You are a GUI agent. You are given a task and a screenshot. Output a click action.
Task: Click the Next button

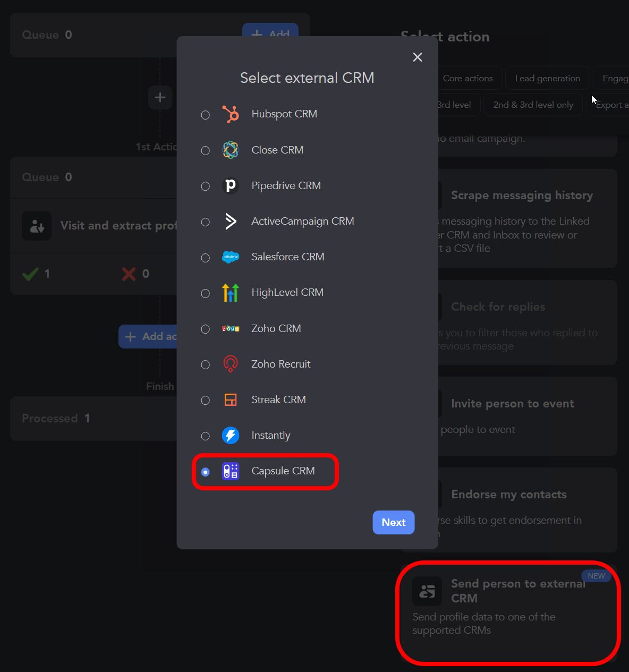coord(393,522)
